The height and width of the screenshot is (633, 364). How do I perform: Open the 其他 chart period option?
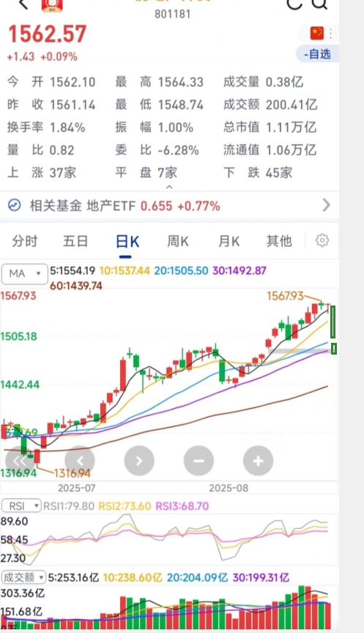tap(279, 242)
